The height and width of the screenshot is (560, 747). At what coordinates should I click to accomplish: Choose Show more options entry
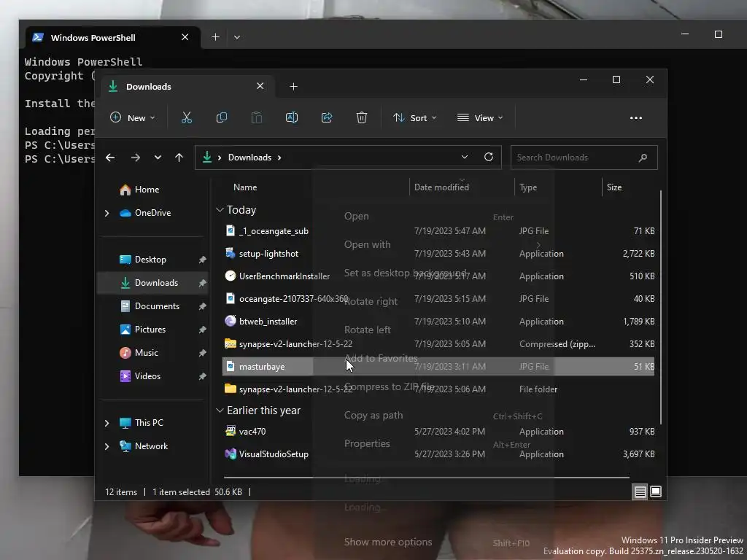click(x=388, y=542)
